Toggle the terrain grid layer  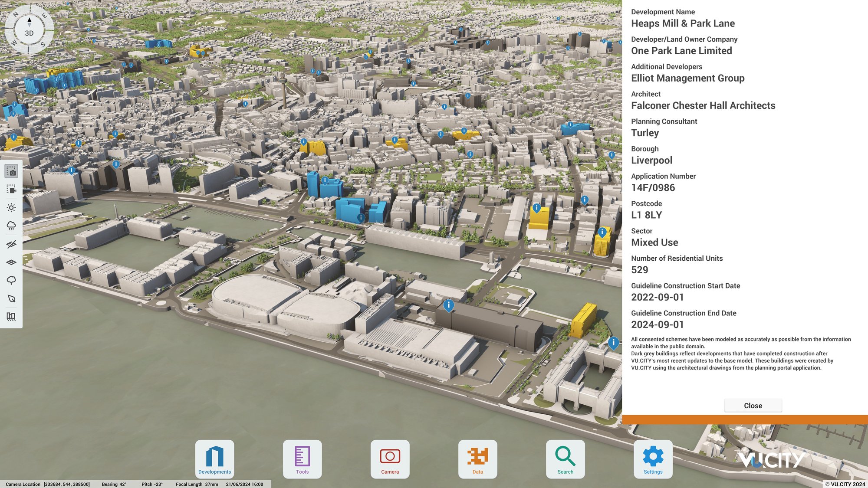coord(11,262)
